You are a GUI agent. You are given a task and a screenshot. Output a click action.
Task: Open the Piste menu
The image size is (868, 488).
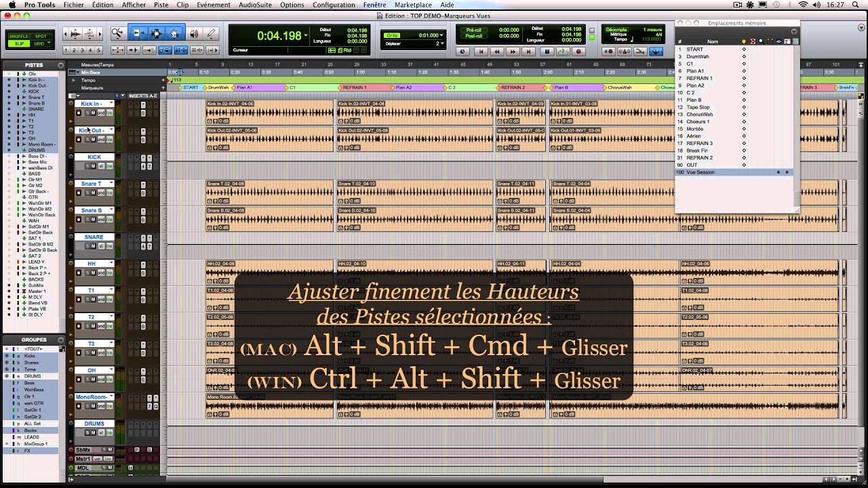(161, 5)
